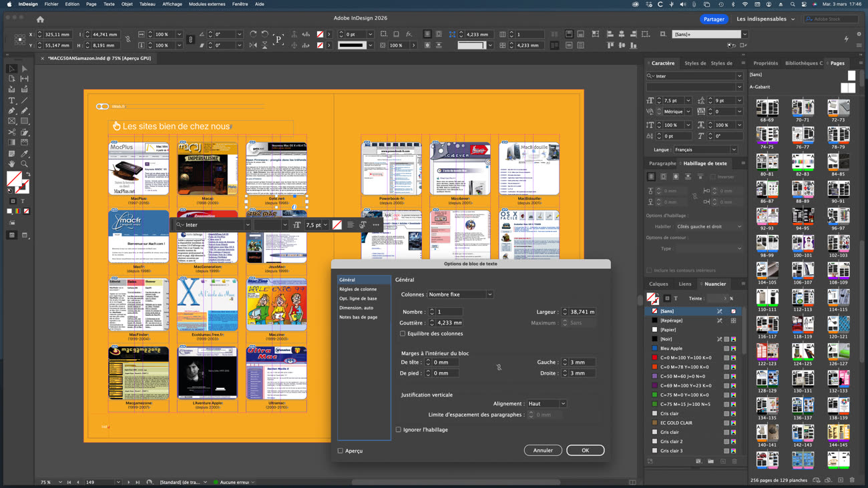The height and width of the screenshot is (488, 868).
Task: Select the Bleu Apple swatch
Action: [x=671, y=348]
